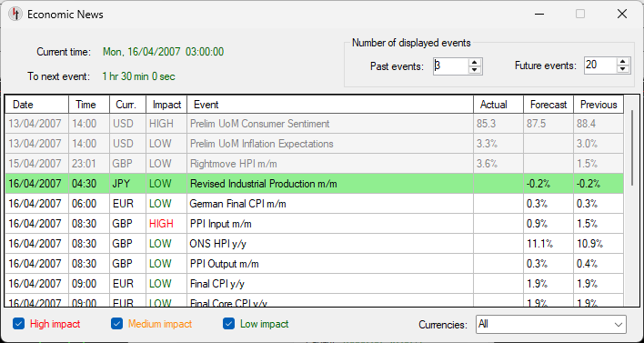Select Prelim UoM Consumer Sentiment event
The height and width of the screenshot is (343, 644).
click(314, 124)
